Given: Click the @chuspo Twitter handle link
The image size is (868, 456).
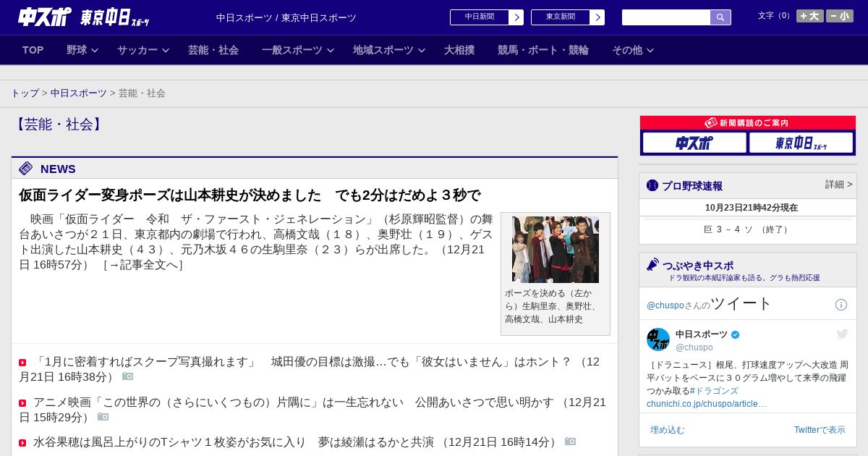Looking at the screenshot, I should pyautogui.click(x=665, y=305).
